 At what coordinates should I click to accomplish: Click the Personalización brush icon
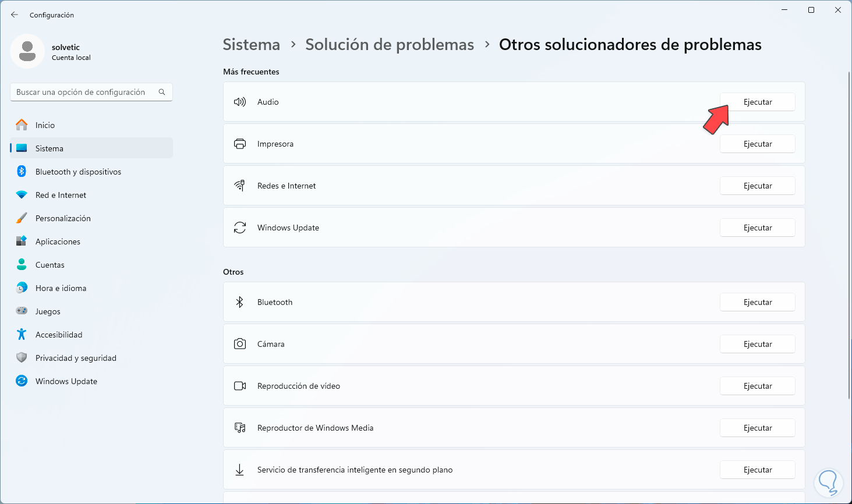[22, 218]
